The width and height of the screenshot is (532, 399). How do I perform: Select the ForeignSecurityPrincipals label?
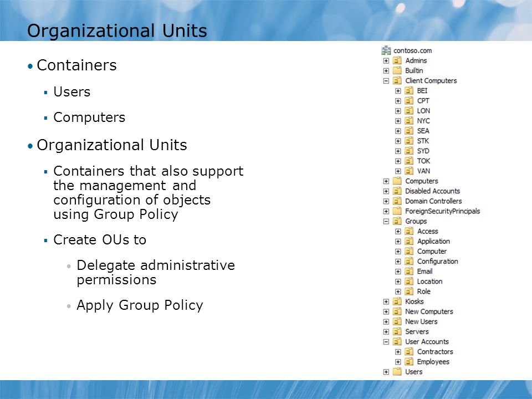pos(443,211)
